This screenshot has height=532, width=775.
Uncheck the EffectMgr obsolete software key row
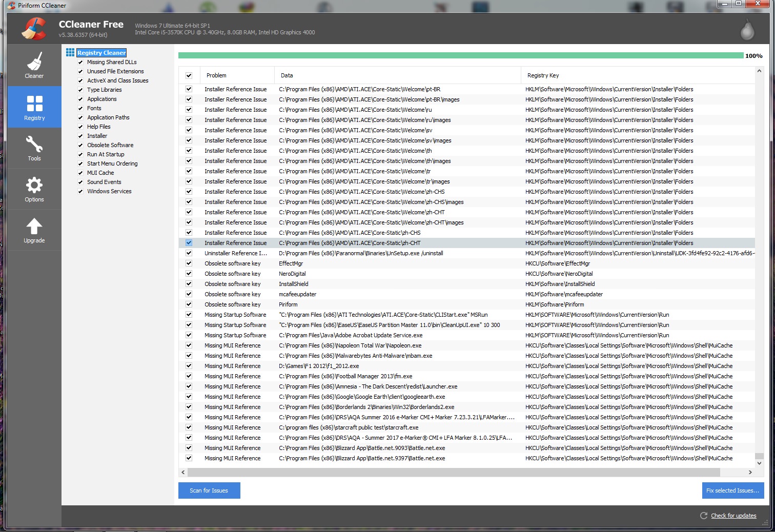(189, 263)
